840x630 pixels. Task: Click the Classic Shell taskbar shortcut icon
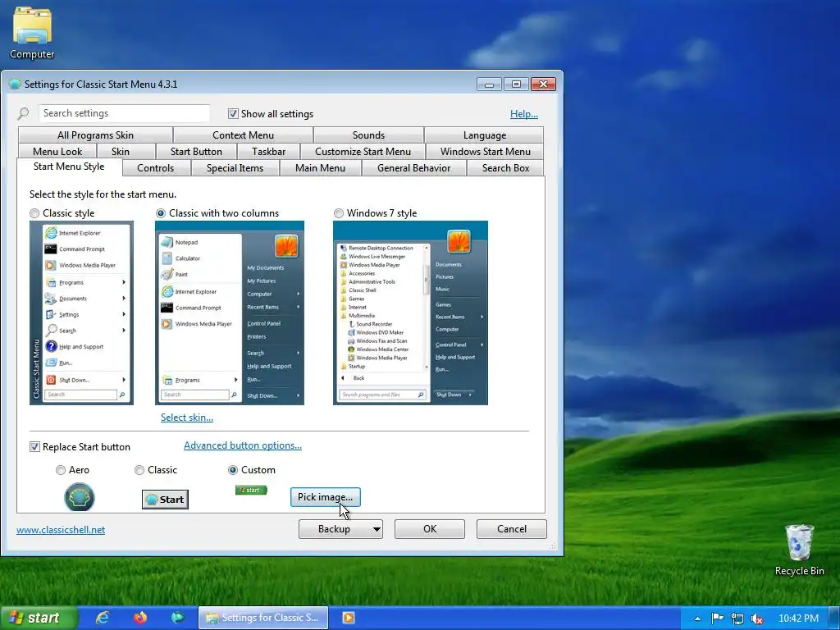178,618
